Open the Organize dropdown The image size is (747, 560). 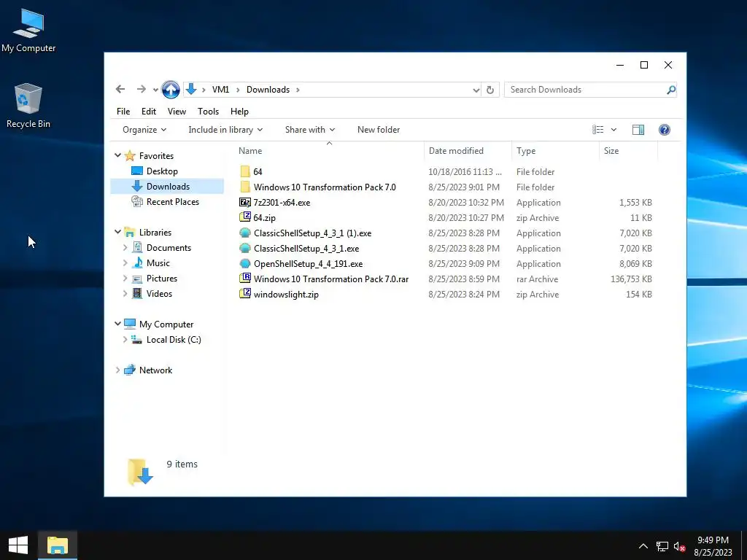(144, 130)
